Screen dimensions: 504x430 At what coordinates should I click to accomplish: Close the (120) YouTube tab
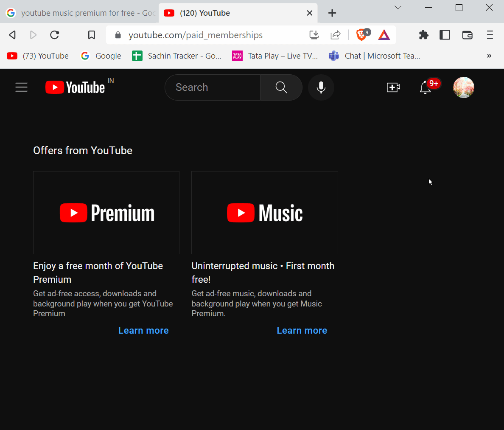click(x=310, y=13)
